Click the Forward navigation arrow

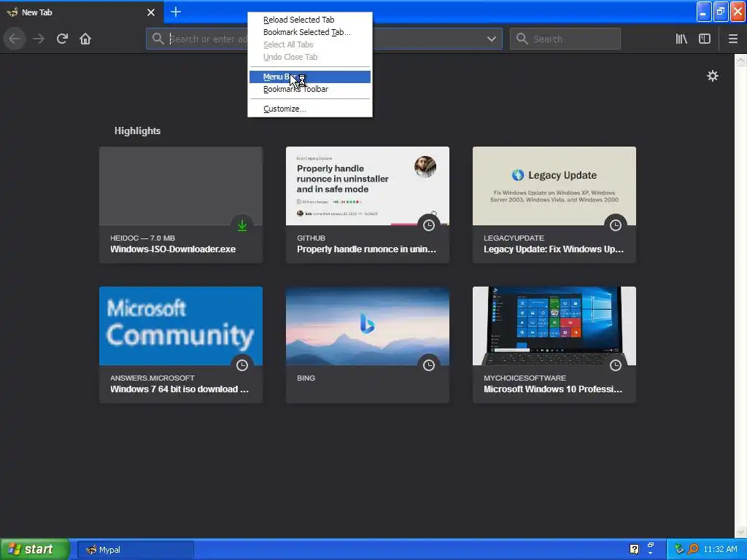pos(39,39)
